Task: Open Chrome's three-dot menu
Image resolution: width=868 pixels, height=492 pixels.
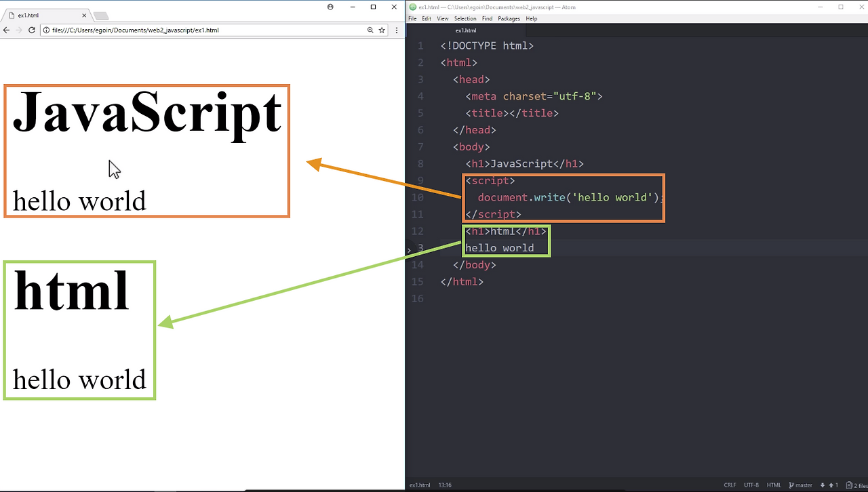Action: tap(397, 30)
